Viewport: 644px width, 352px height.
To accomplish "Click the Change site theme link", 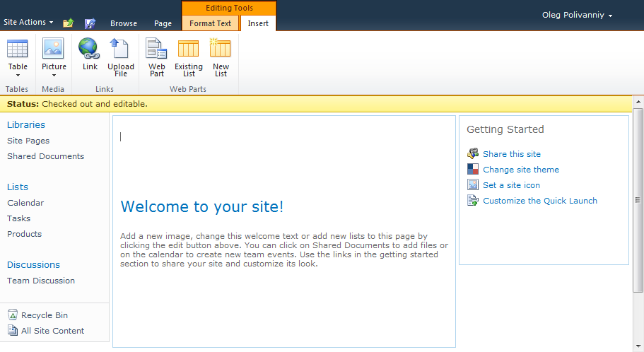I will coord(521,170).
